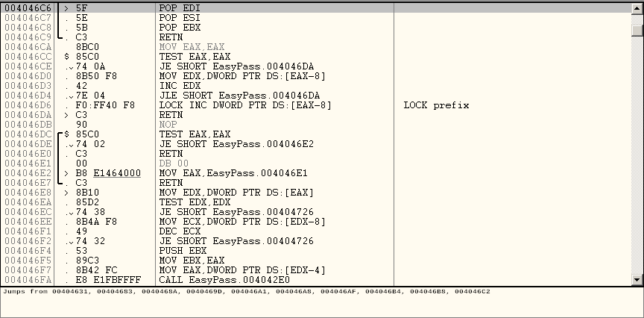Image resolution: width=644 pixels, height=318 pixels.
Task: Click hex bytes F0:FF40 F8
Action: pyautogui.click(x=105, y=105)
